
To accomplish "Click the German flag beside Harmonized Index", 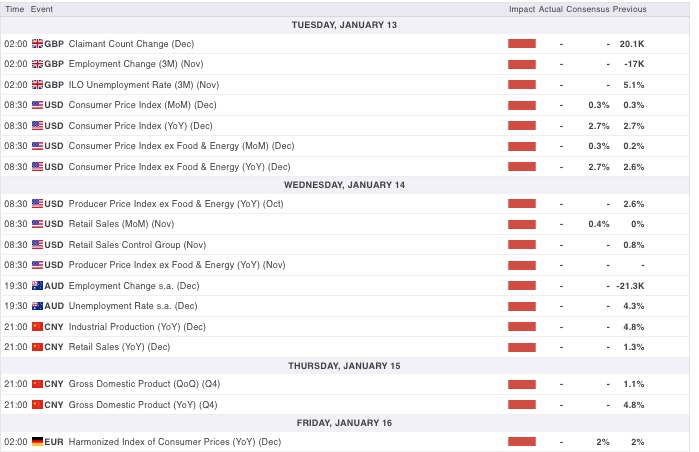I will click(x=37, y=442).
